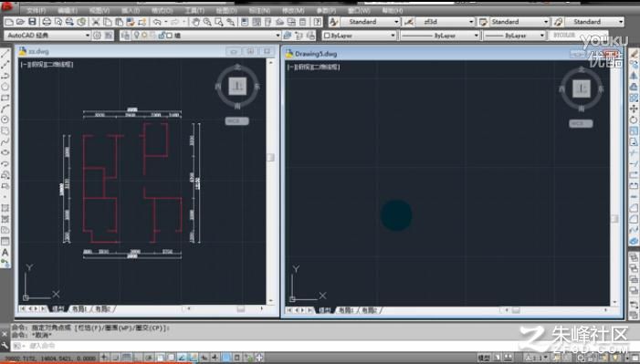Select the Pan (hand) tool
Viewport: 640px width, 364px height.
pyautogui.click(x=196, y=22)
